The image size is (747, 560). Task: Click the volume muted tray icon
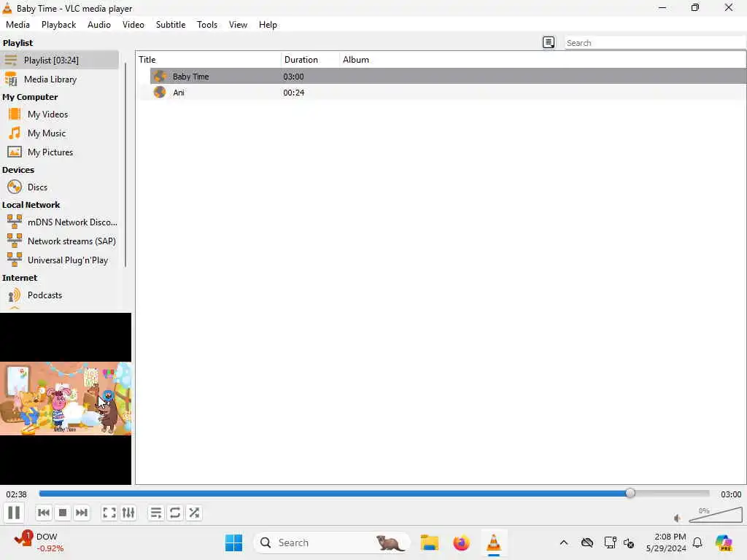(x=629, y=542)
